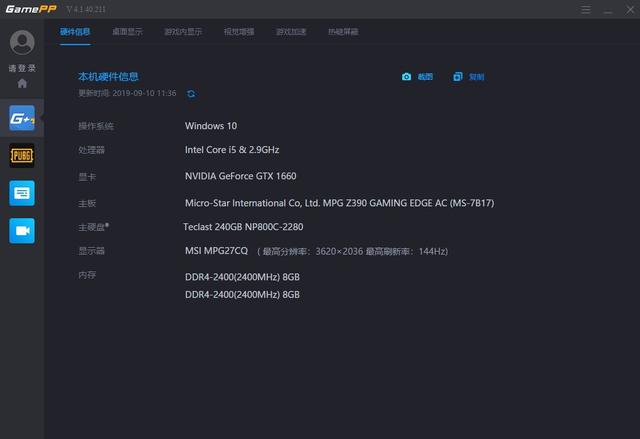
Task: Click the 显示器 label
Action: coord(91,251)
